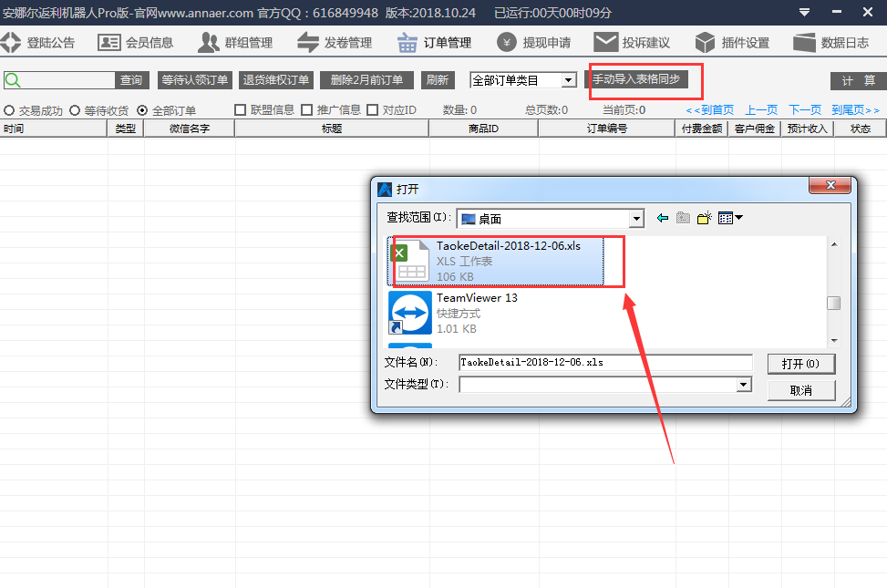The width and height of the screenshot is (887, 588).
Task: Click the 计 算 button
Action: [858, 81]
